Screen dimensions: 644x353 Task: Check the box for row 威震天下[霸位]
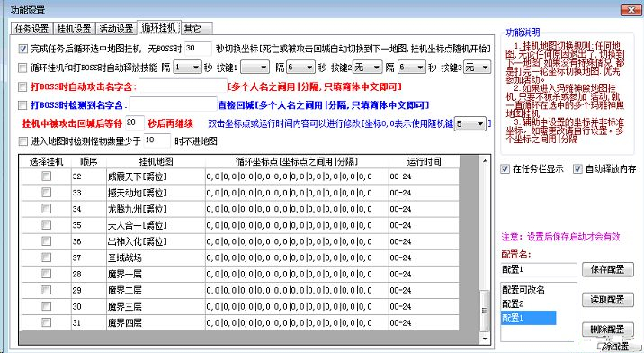point(47,176)
